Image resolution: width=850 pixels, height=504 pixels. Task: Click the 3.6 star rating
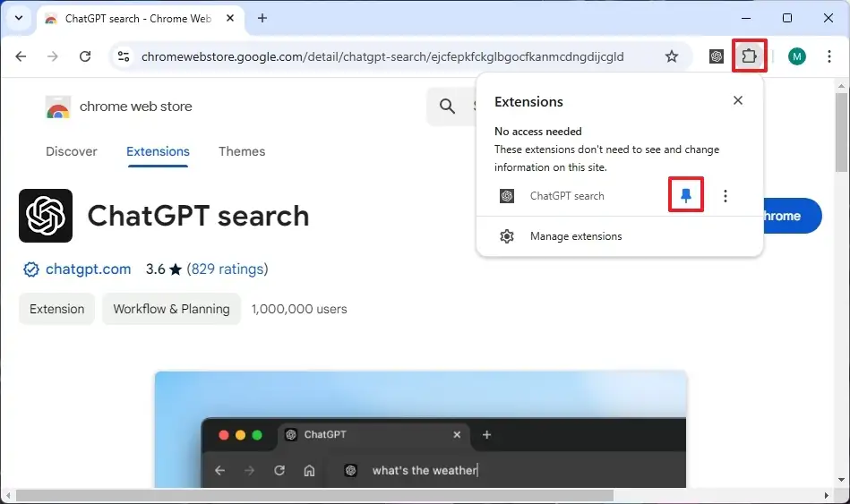point(163,269)
